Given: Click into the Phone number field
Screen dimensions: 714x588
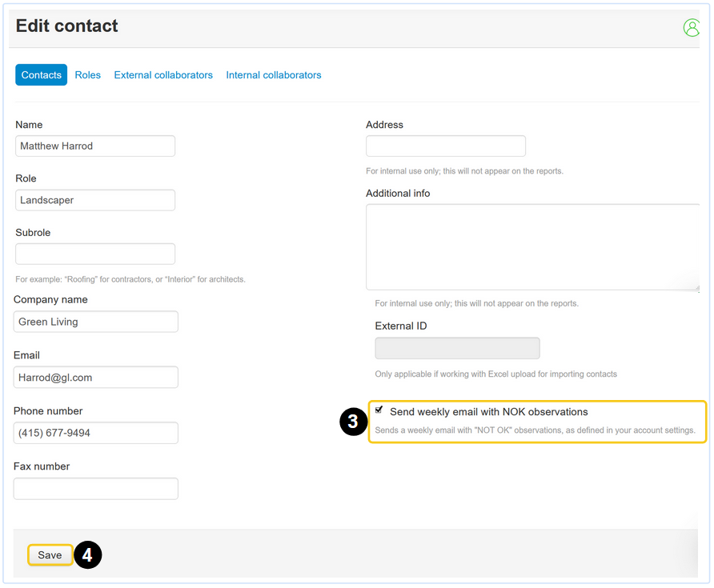Looking at the screenshot, I should point(96,433).
